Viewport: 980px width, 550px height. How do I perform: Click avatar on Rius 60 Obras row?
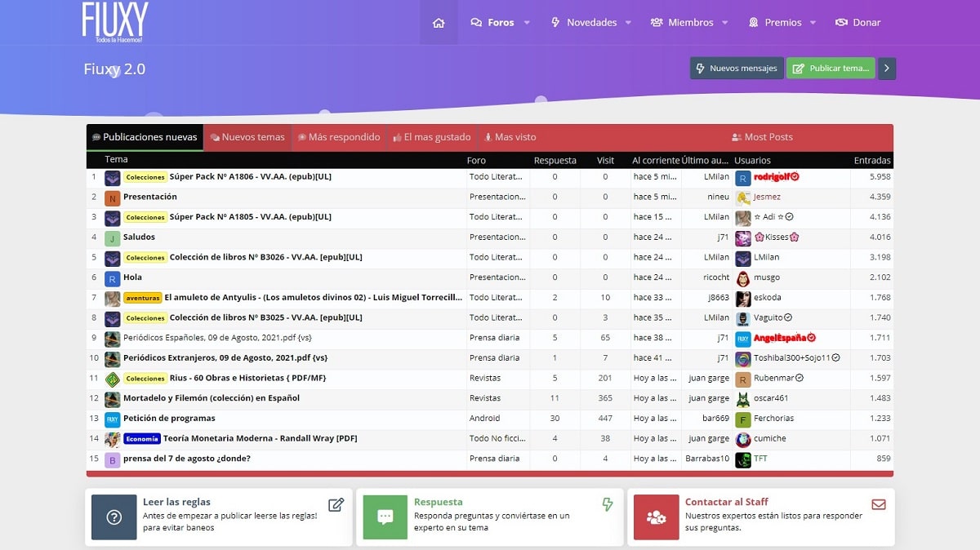point(113,379)
